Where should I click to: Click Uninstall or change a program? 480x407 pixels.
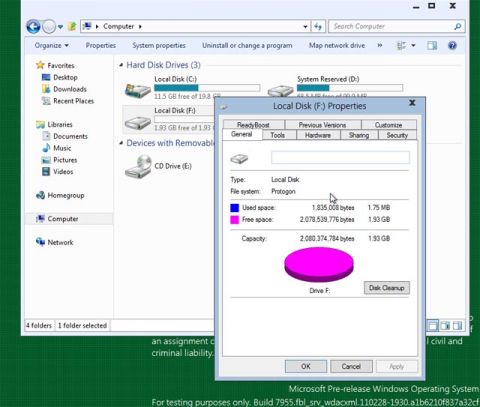tap(247, 45)
